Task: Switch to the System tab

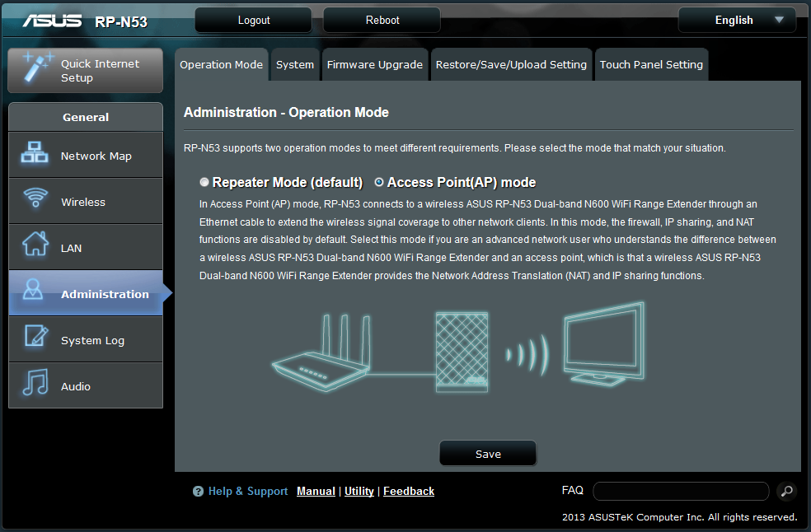Action: pyautogui.click(x=294, y=65)
